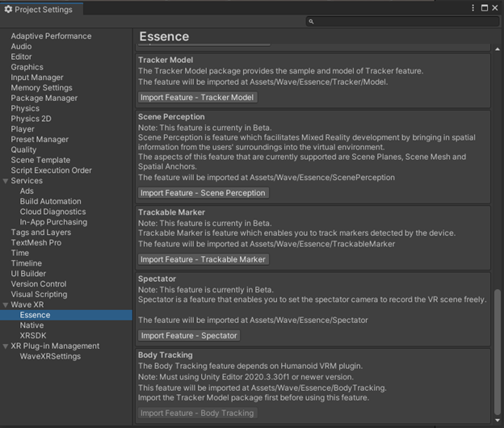Open the window options kebab menu

[473, 8]
